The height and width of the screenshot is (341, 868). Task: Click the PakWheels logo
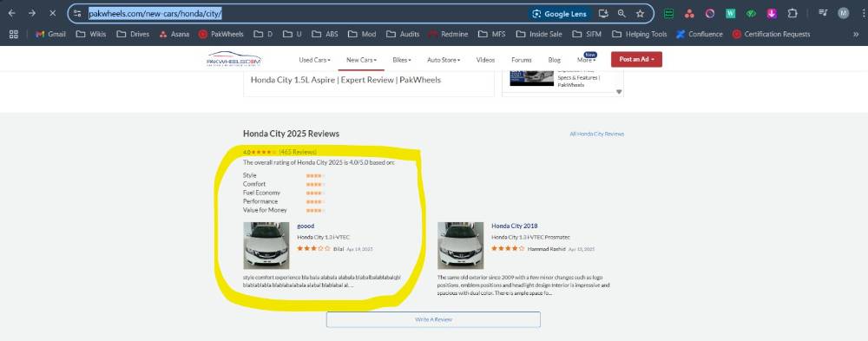[x=234, y=59]
